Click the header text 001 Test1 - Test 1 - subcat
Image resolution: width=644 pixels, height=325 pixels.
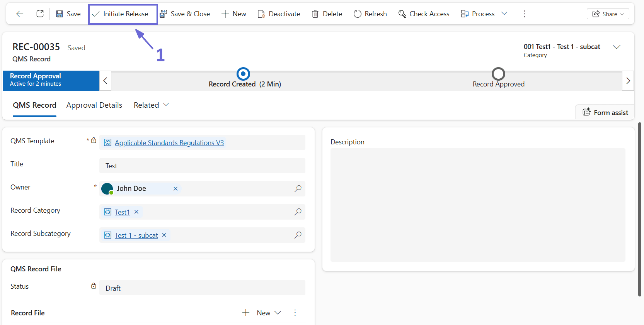click(562, 47)
